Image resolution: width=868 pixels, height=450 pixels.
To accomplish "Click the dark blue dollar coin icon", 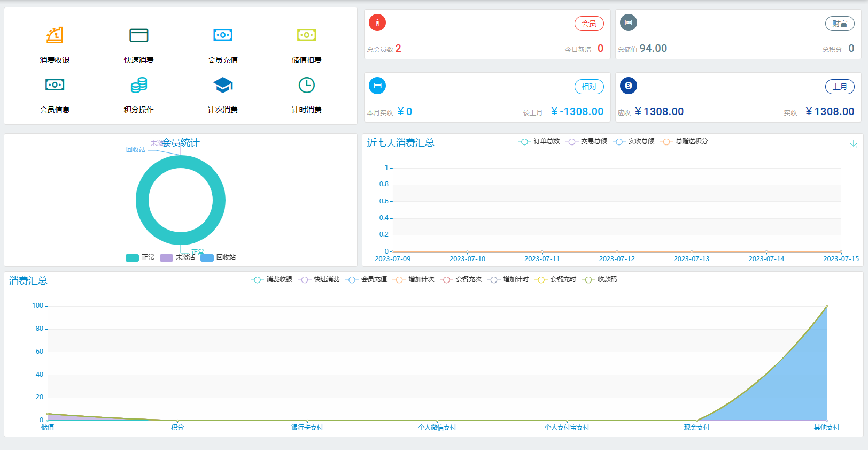I will click(629, 86).
